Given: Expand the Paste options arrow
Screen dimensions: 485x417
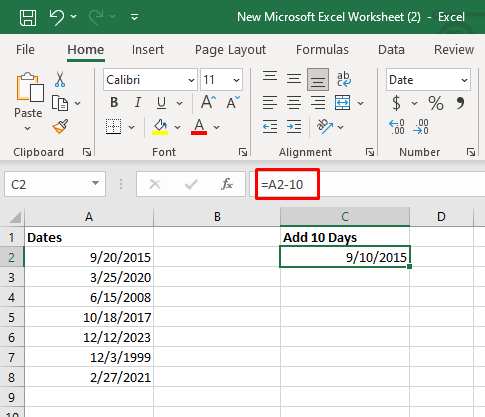Looking at the screenshot, I should [x=28, y=128].
